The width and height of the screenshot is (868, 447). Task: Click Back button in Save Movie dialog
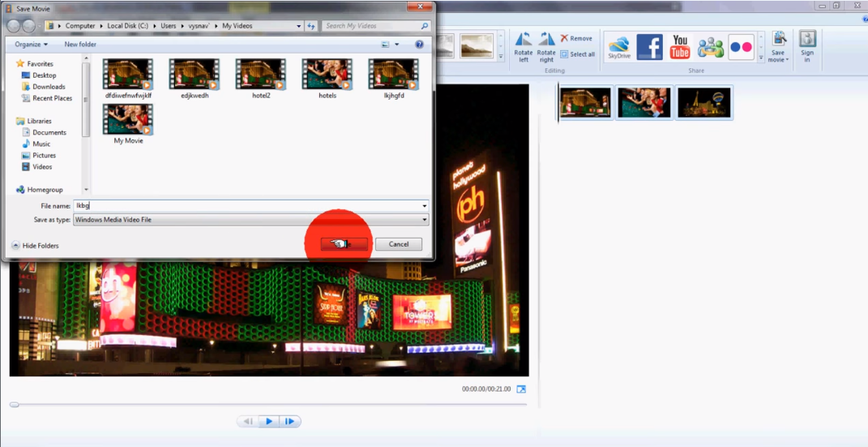pyautogui.click(x=13, y=25)
